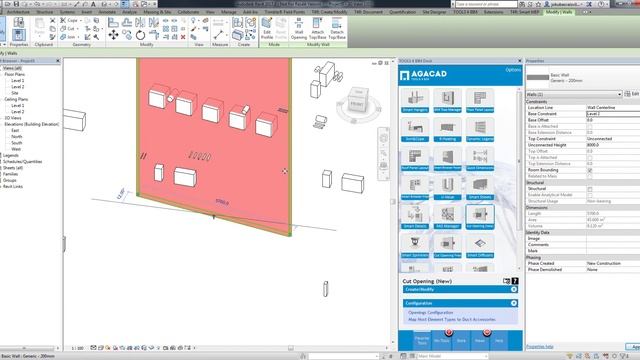Screen dimensions: 640x360
Task: Open the Manage ribbon tab
Action: [x=228, y=12]
